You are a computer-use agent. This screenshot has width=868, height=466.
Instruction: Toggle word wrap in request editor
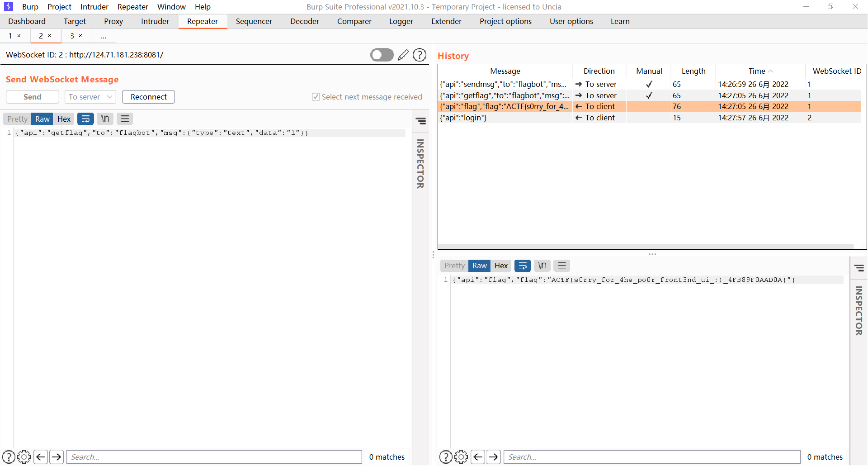(85, 119)
